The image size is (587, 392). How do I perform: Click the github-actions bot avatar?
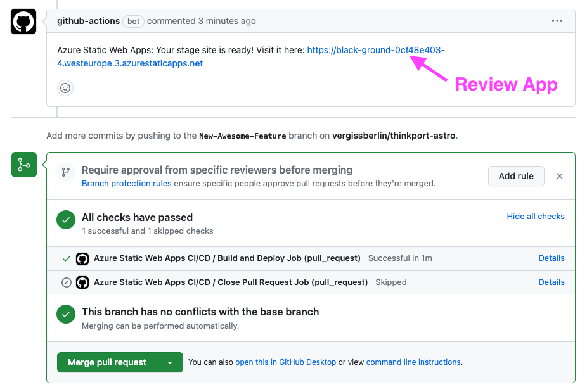coord(23,22)
